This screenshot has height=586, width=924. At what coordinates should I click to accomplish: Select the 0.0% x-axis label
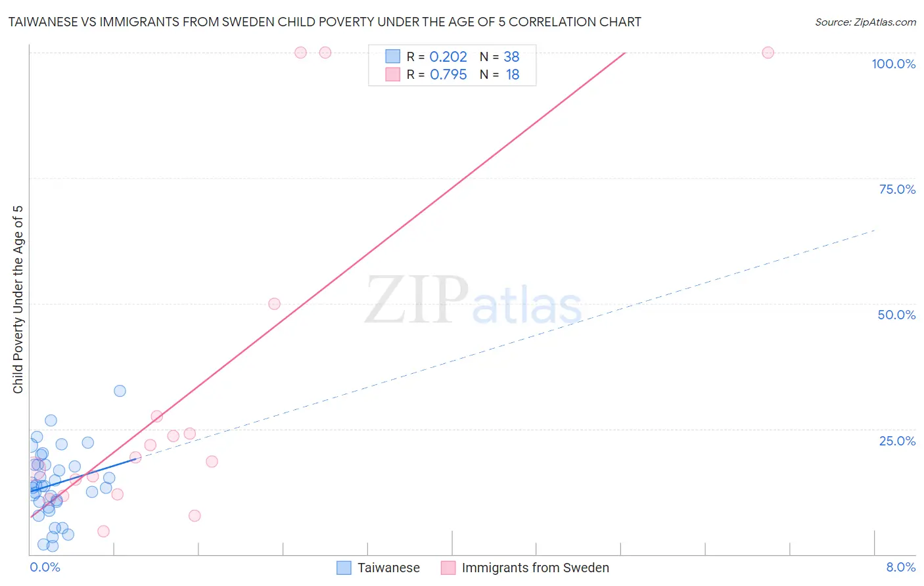(45, 567)
